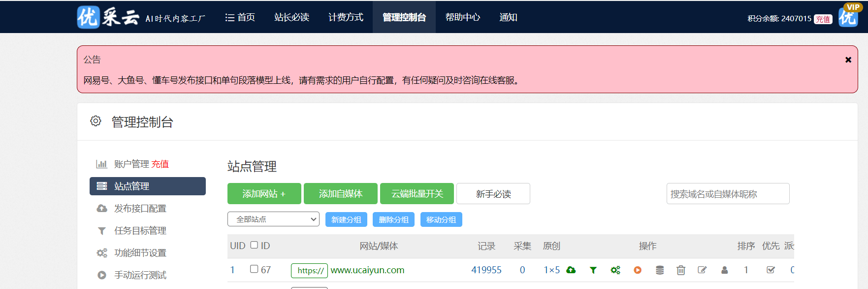
Task: Click the green funnel filter icon in the site row
Action: 593,270
